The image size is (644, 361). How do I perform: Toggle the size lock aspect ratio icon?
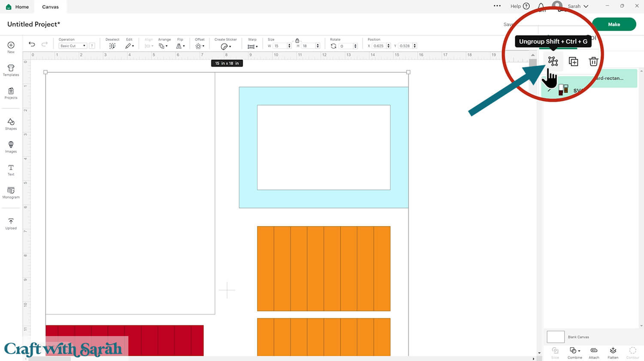[x=297, y=40]
